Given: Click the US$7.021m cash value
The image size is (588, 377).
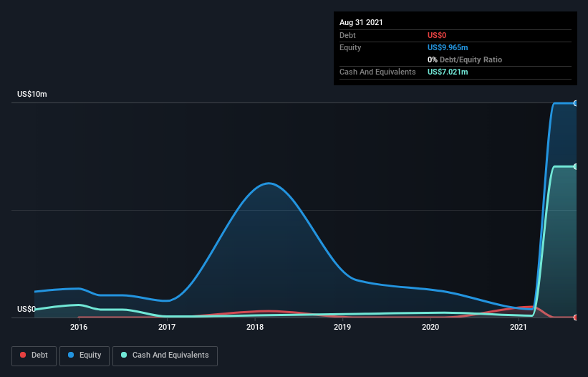Looking at the screenshot, I should click(x=448, y=72).
